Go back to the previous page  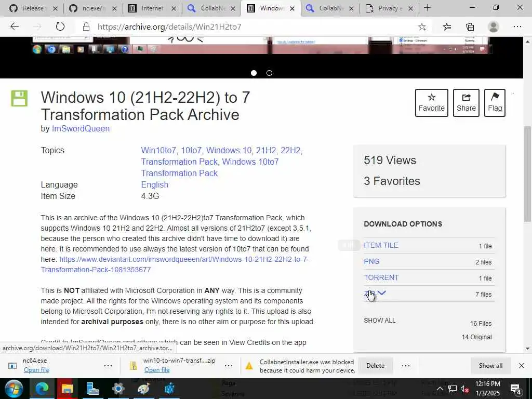click(14, 26)
